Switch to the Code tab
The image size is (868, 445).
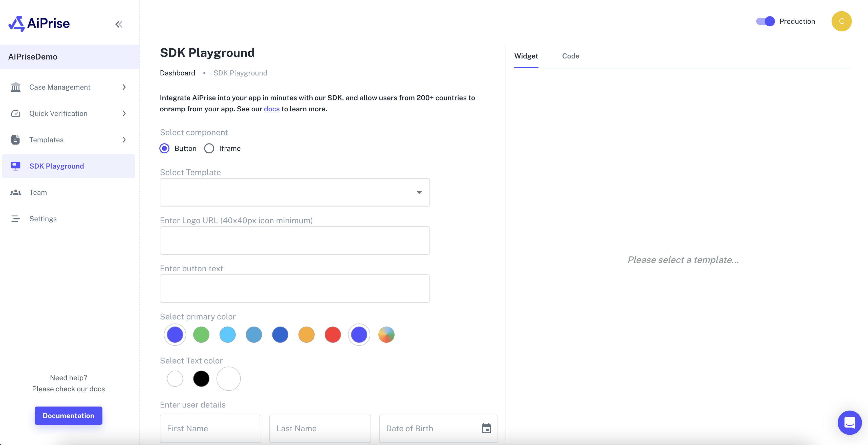coord(571,56)
